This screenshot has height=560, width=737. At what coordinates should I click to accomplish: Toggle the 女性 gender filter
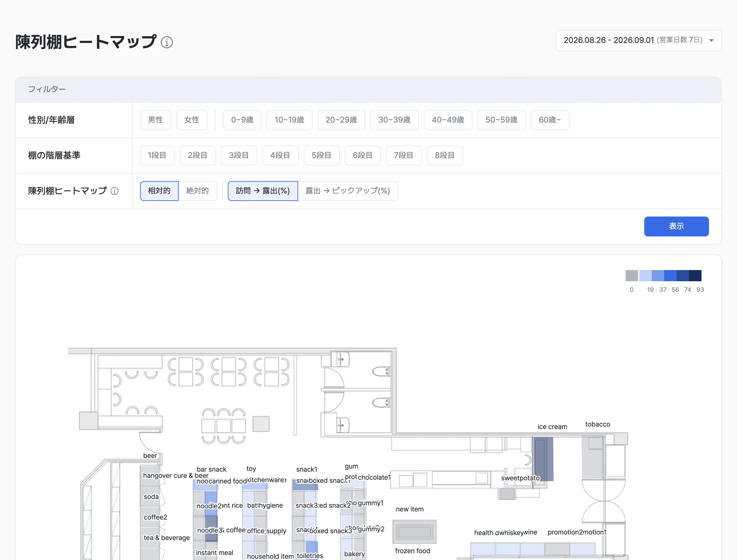pos(192,120)
